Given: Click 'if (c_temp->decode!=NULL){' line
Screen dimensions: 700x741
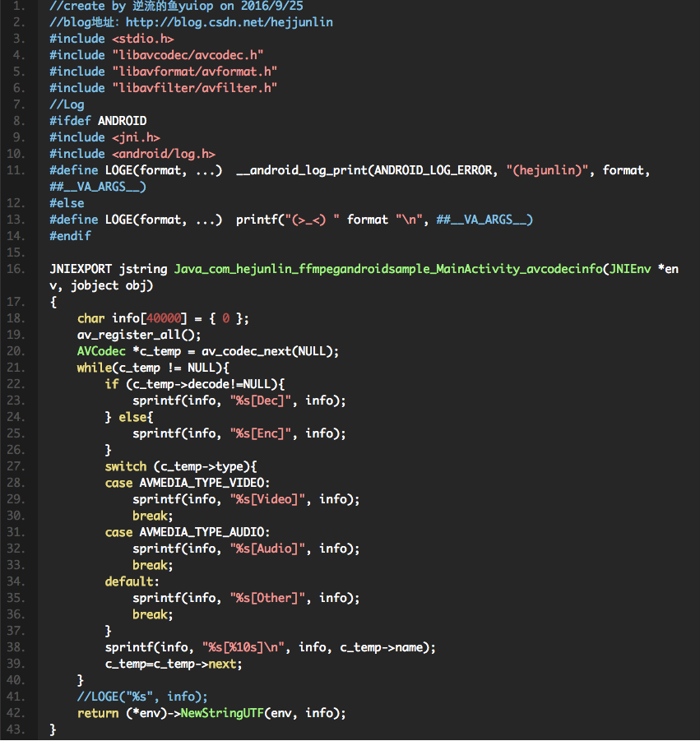Looking at the screenshot, I should (195, 384).
